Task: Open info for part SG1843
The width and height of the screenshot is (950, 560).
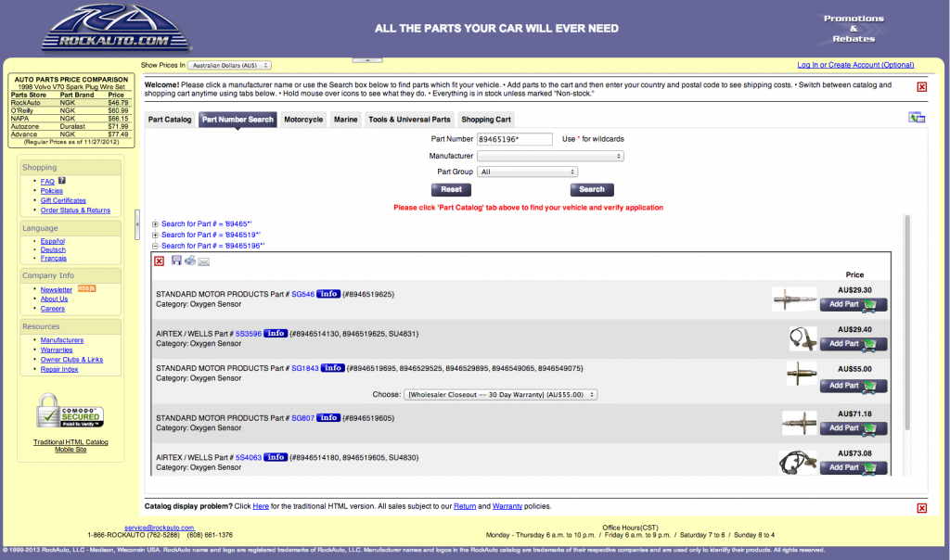Action: pos(333,368)
